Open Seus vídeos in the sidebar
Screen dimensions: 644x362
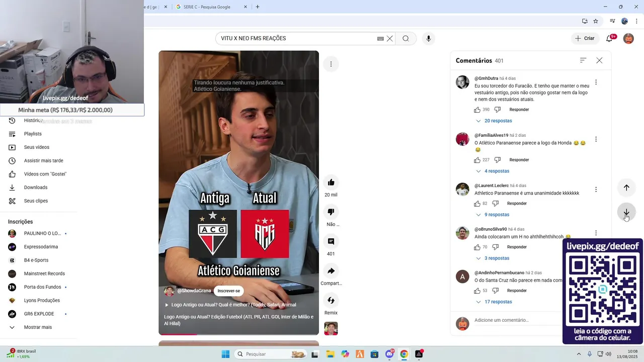click(36, 147)
